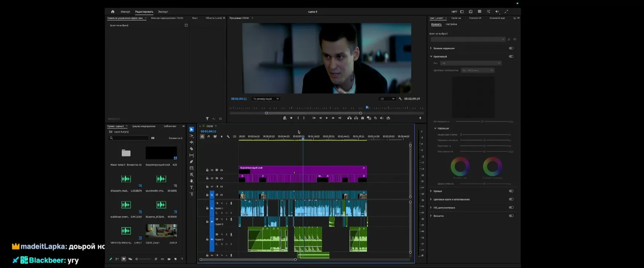This screenshot has height=268, width=644.
Task: Toggle the Basic Correction switch
Action: (x=511, y=48)
